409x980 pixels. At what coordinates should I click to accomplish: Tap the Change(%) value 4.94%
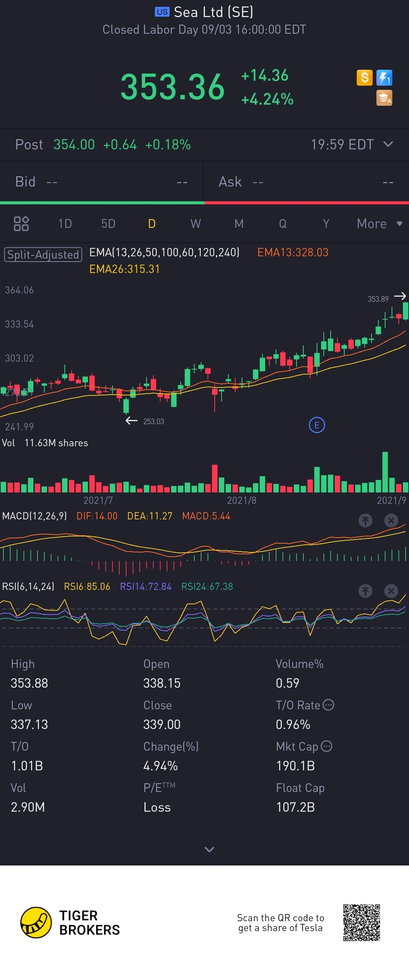(161, 765)
